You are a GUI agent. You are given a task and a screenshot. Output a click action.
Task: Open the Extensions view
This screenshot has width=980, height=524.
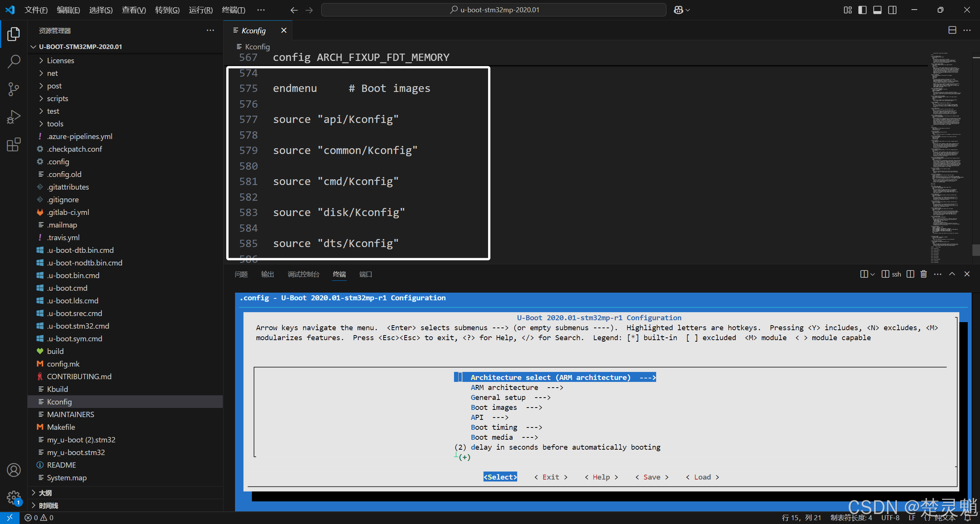point(14,144)
